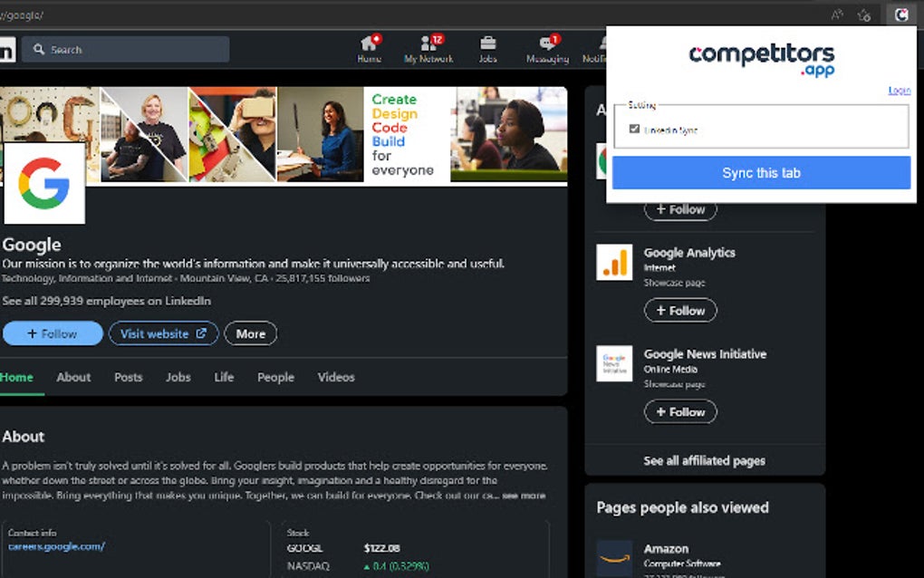The width and height of the screenshot is (924, 578).
Task: Open Google's profile logo
Action: tap(44, 183)
